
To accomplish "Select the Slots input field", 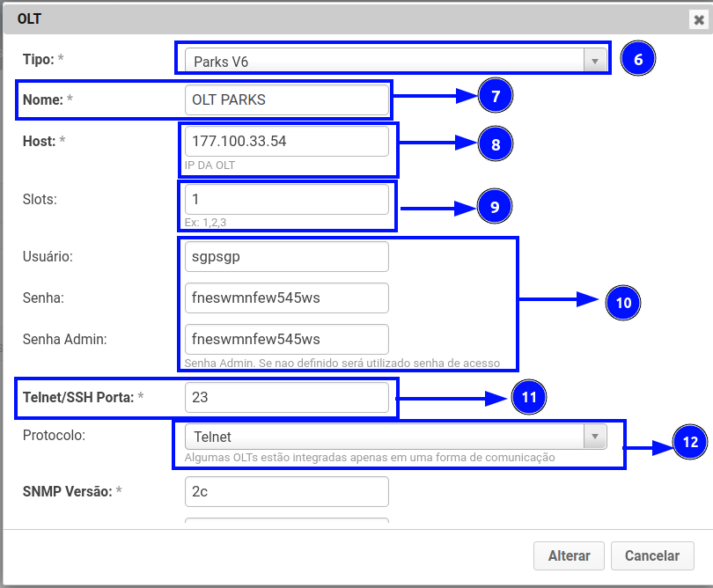I will [286, 199].
